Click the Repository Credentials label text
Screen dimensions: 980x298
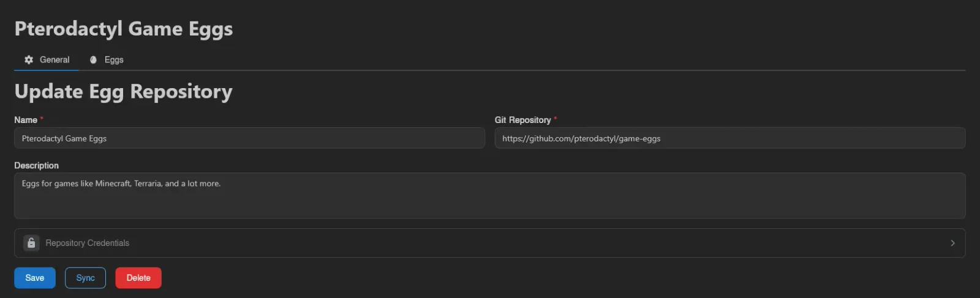point(88,243)
